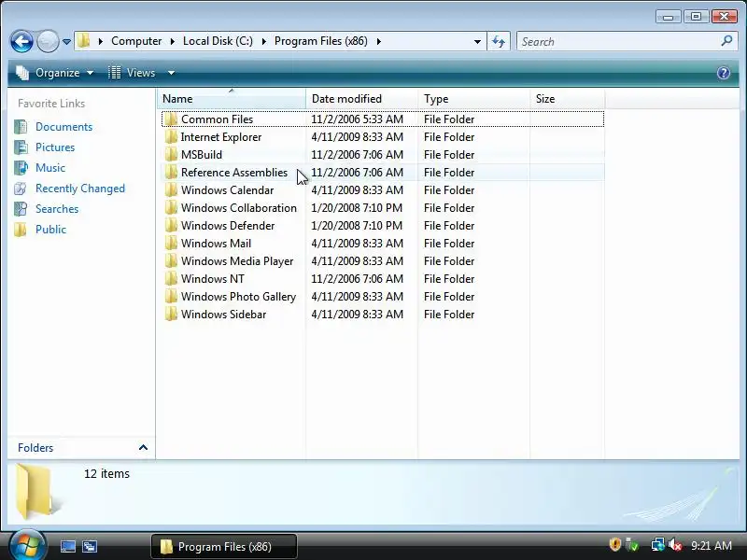The height and width of the screenshot is (560, 747).
Task: Open Documents in Favorite Links
Action: (63, 127)
